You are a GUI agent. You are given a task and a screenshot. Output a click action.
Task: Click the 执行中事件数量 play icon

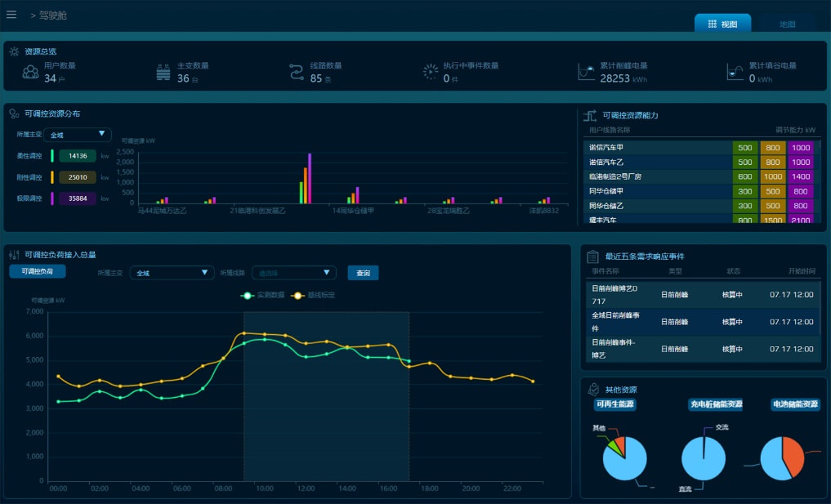[430, 72]
